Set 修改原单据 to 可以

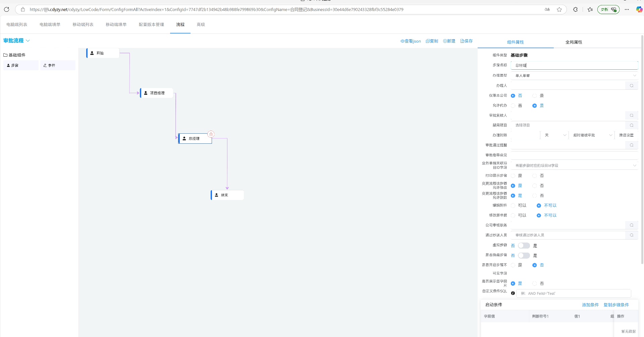(513, 215)
